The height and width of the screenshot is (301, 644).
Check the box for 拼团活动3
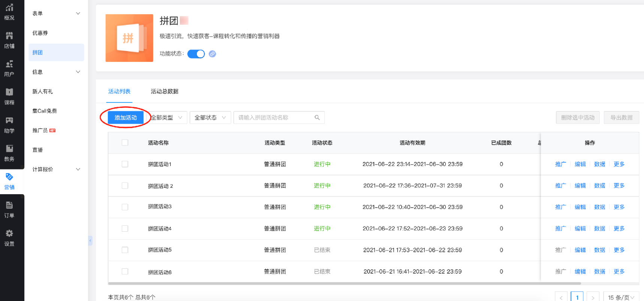(125, 207)
